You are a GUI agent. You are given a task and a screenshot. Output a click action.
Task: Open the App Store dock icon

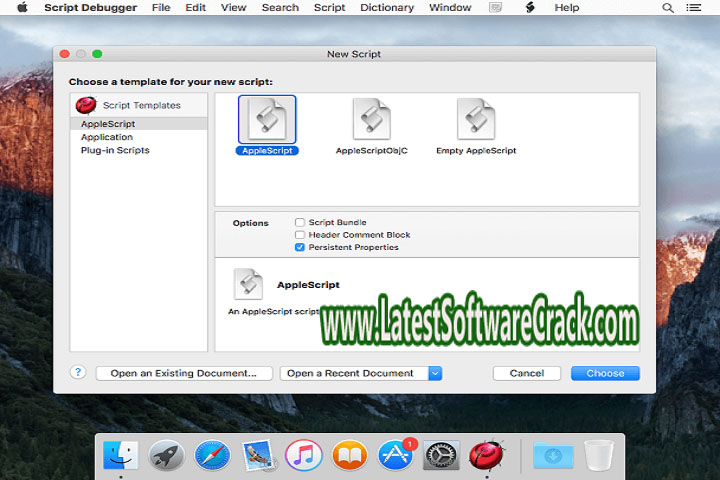[396, 455]
